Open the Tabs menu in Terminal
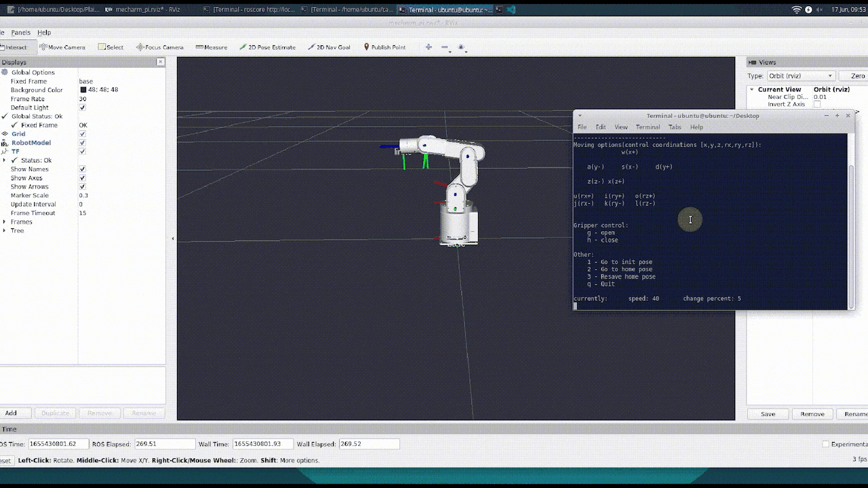The height and width of the screenshot is (488, 868). 674,127
